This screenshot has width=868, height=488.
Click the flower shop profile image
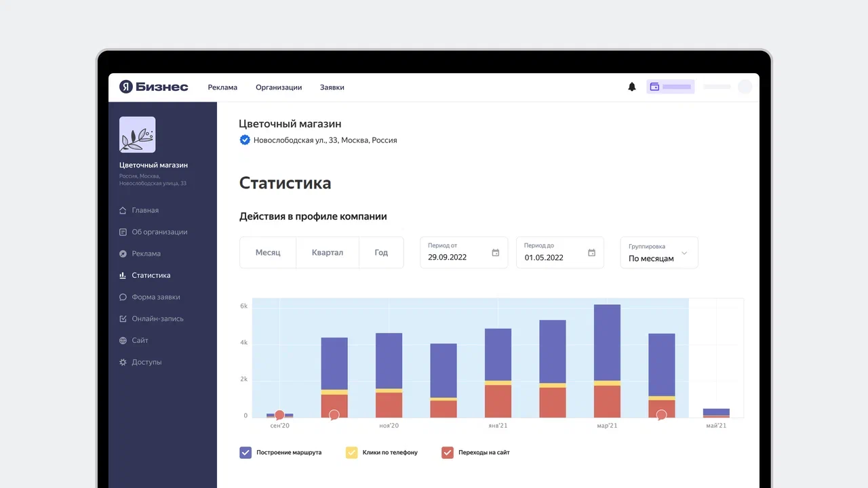(138, 135)
